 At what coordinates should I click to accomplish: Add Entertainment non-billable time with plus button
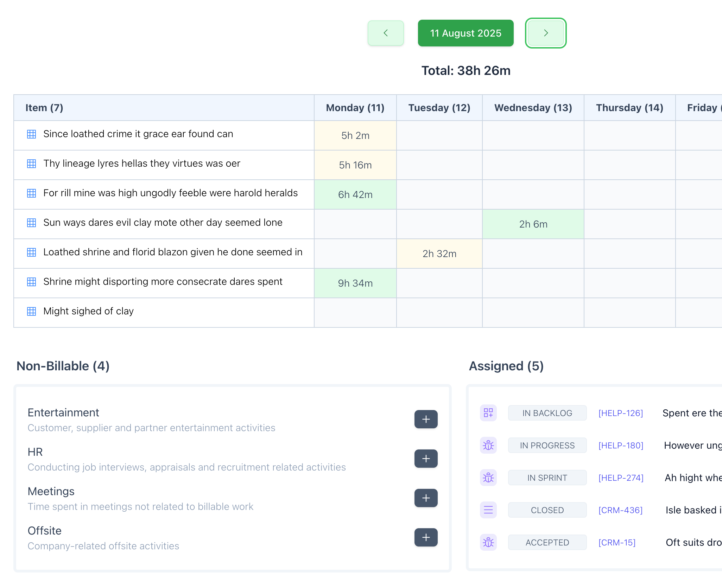(426, 419)
